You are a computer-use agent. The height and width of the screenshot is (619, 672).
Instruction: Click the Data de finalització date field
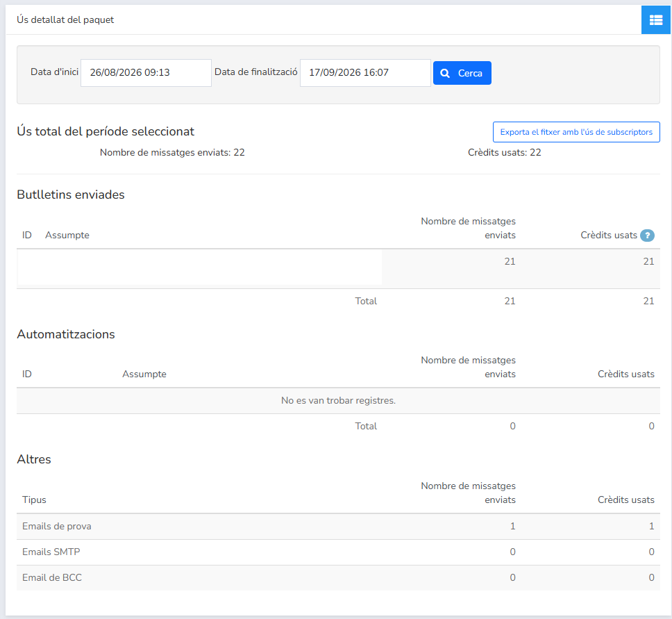(x=365, y=73)
